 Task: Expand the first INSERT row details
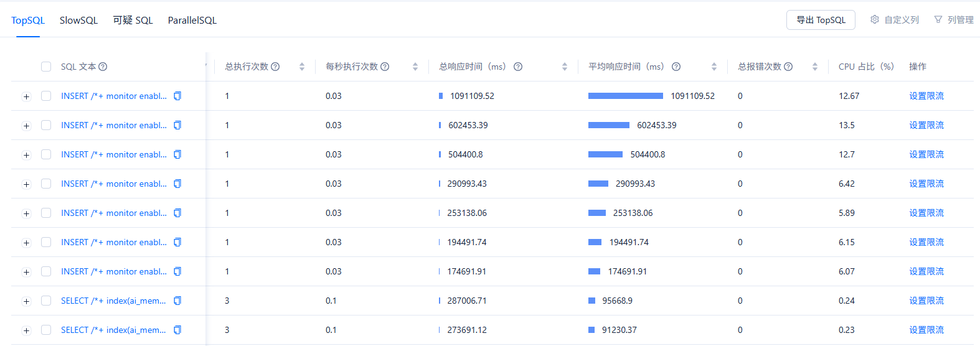[x=26, y=96]
